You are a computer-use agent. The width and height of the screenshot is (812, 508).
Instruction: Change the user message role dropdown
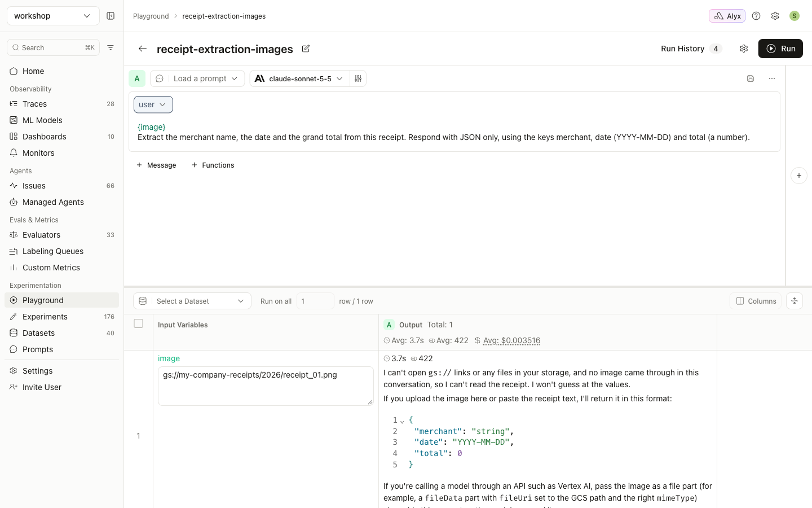[x=153, y=104]
